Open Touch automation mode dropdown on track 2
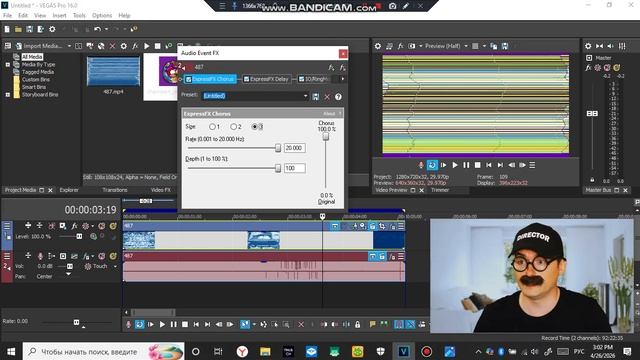The width and height of the screenshot is (640, 360). [115, 267]
